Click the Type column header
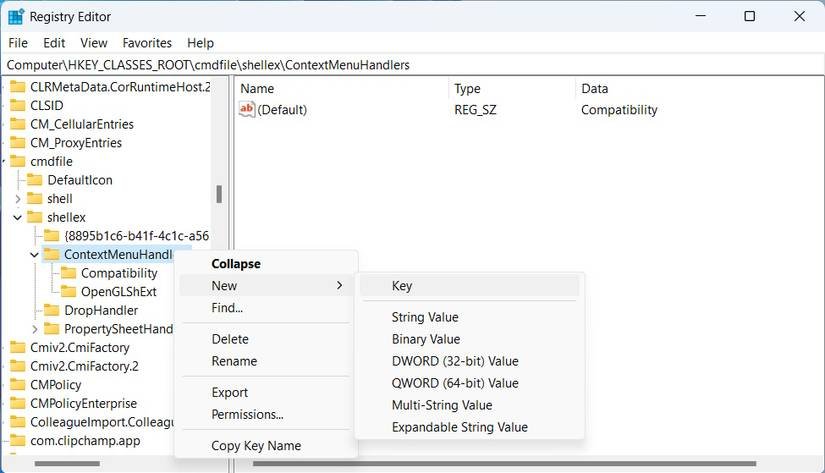This screenshot has height=473, width=825. pos(467,89)
